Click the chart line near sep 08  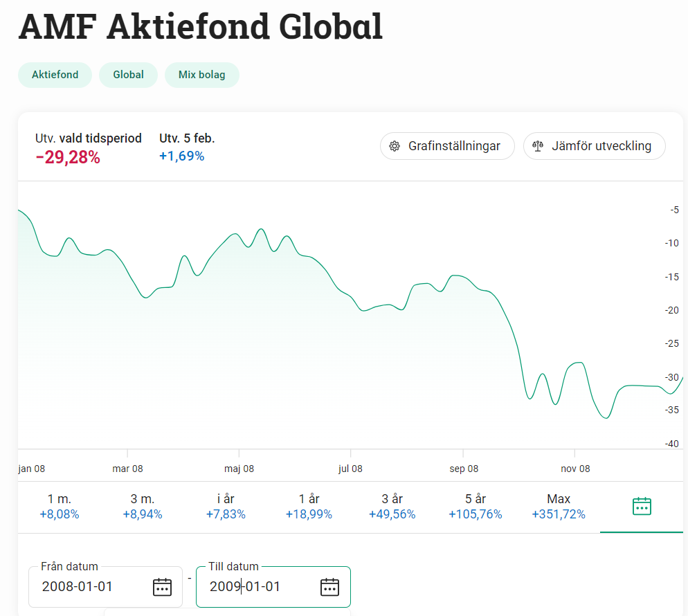pyautogui.click(x=464, y=276)
